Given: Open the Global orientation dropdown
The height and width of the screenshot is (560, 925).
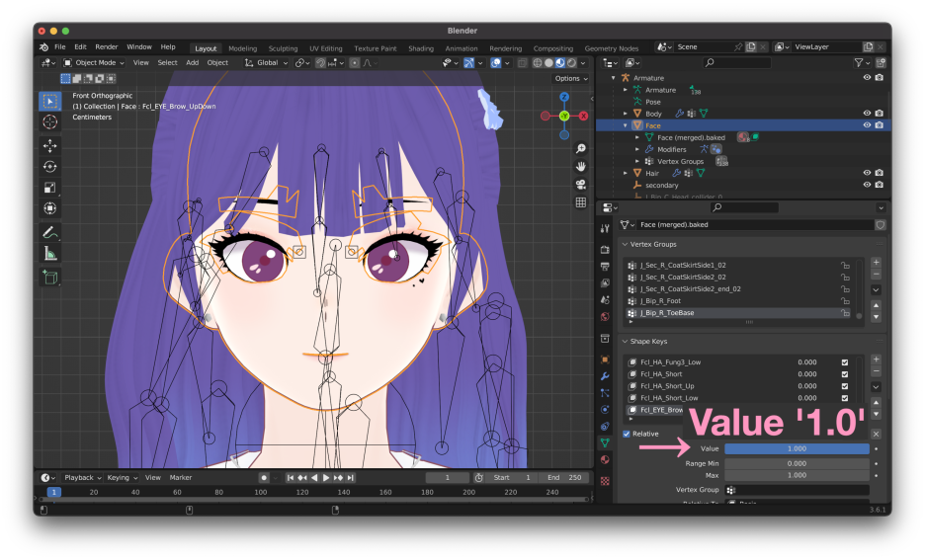Looking at the screenshot, I should [266, 62].
